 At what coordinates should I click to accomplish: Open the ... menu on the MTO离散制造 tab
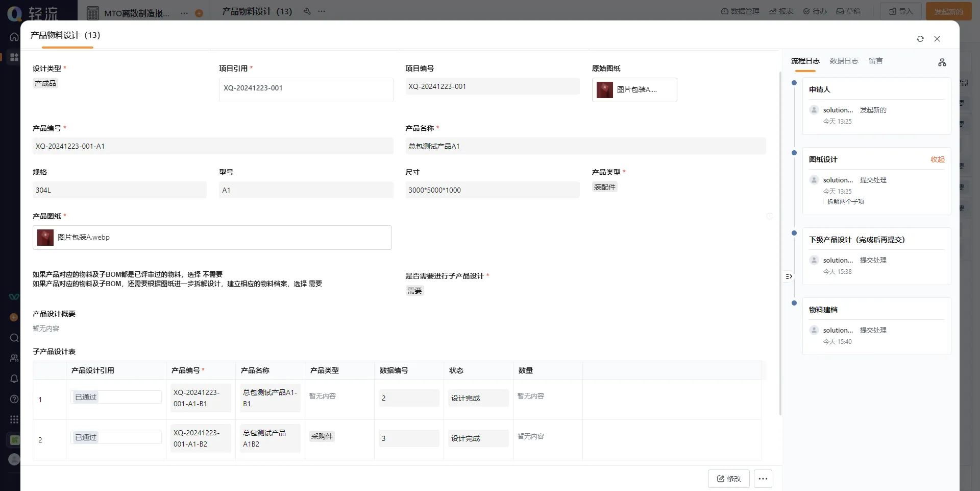point(184,14)
